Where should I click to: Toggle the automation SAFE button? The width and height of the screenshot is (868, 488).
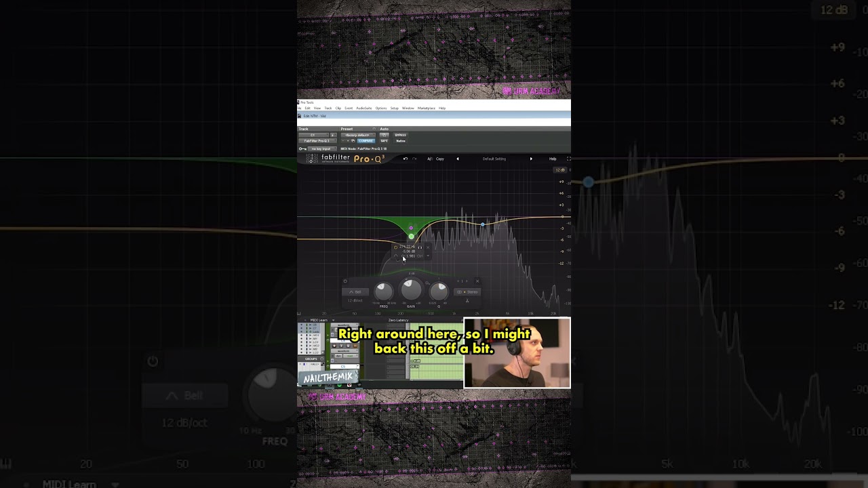click(384, 141)
